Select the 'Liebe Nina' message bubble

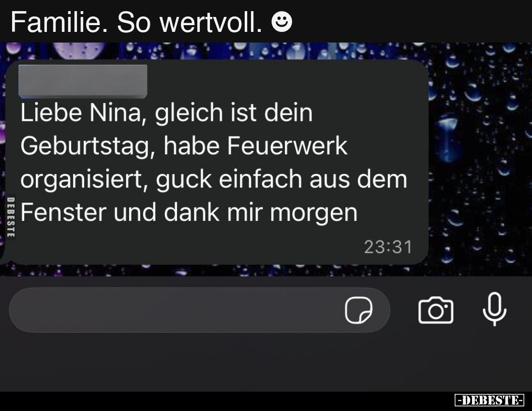(x=216, y=162)
